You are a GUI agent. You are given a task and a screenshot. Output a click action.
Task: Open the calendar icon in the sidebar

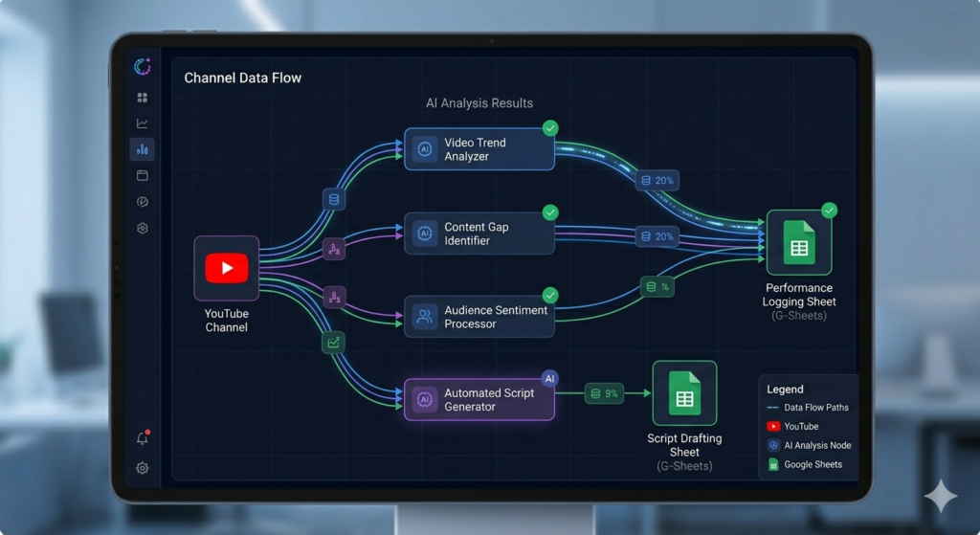(143, 176)
